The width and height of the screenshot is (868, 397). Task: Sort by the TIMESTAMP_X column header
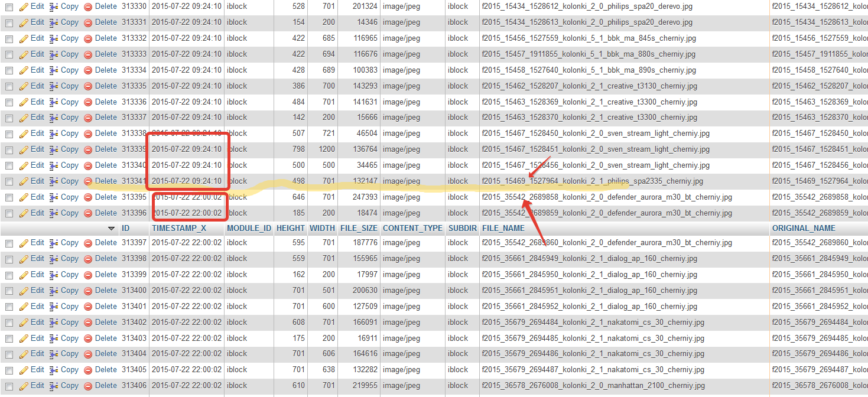(179, 228)
